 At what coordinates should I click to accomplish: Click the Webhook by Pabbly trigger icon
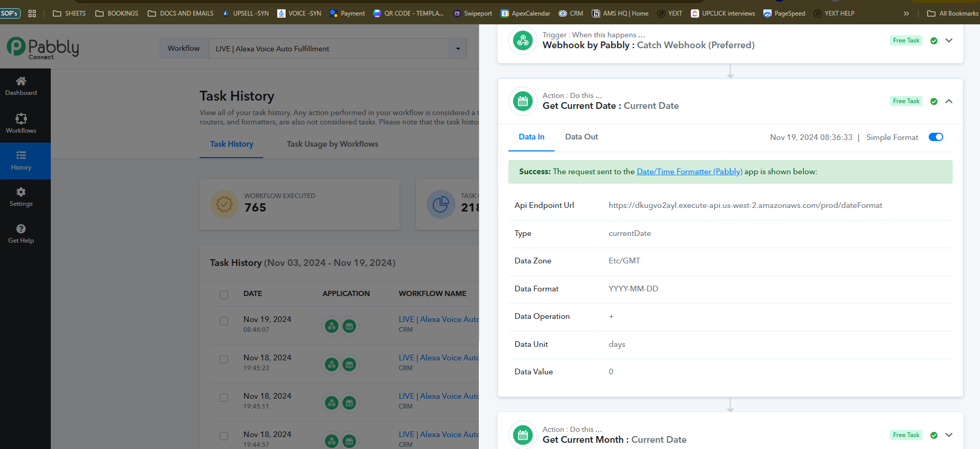[x=523, y=40]
